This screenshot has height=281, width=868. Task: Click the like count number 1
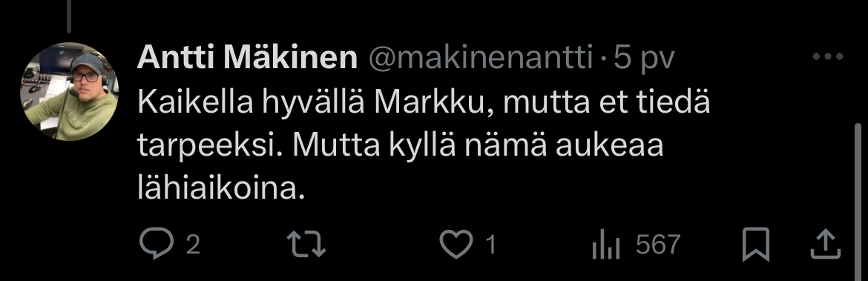(490, 245)
